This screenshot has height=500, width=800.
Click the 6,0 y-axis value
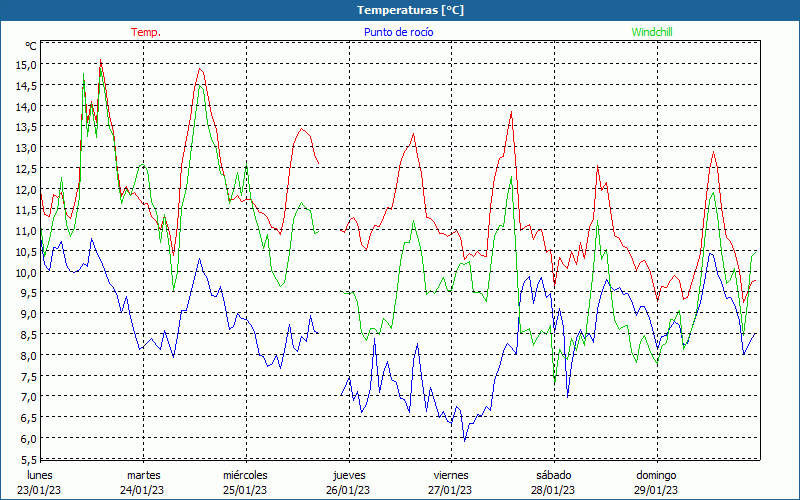(28, 439)
